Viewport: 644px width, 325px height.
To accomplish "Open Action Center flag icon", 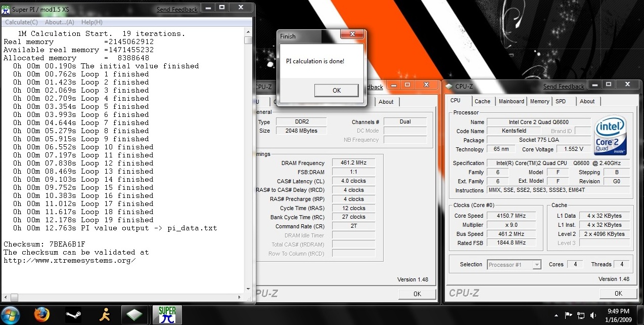I will coord(569,315).
